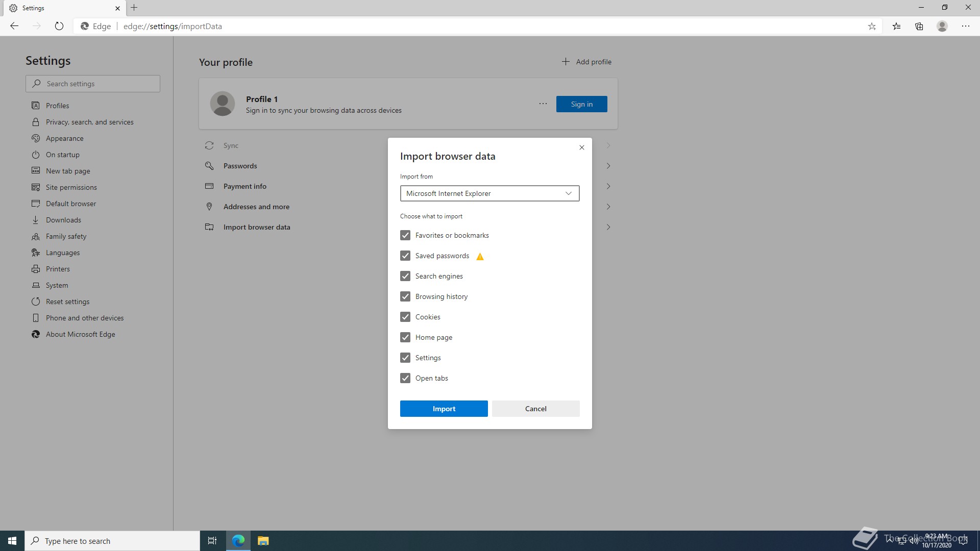Click the Add profile plus icon
This screenshot has height=551, width=980.
tap(566, 62)
